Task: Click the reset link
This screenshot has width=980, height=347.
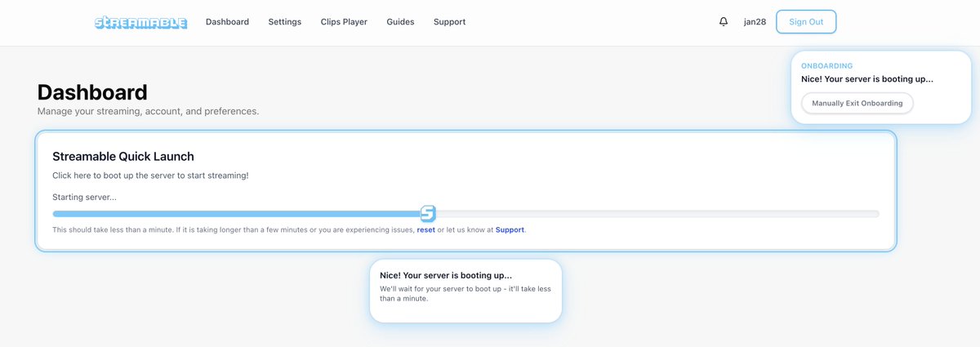Action: tap(426, 230)
